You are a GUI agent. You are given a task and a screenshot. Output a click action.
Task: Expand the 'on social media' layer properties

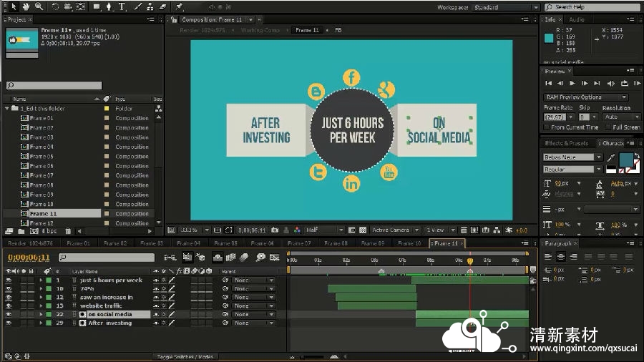[41, 314]
